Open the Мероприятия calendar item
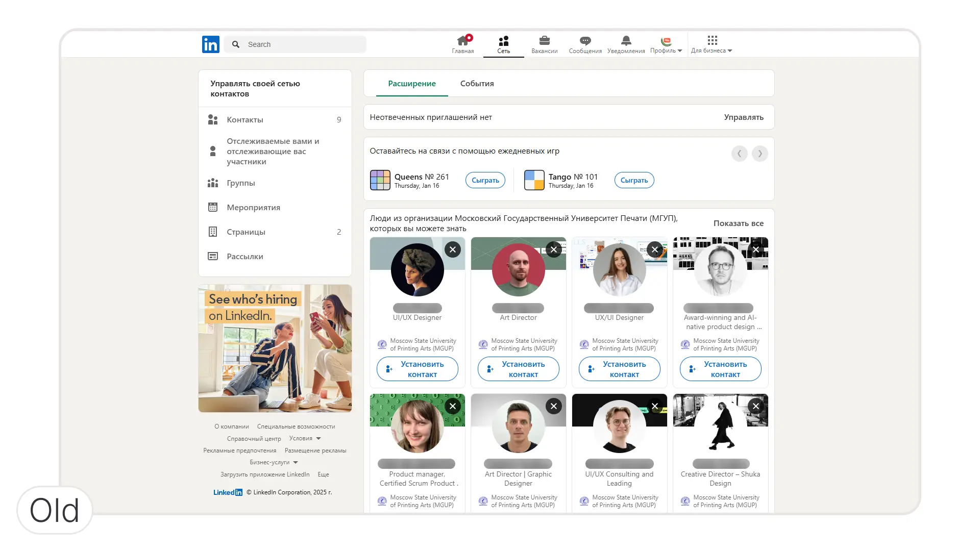This screenshot has width=980, height=551. coord(253,208)
